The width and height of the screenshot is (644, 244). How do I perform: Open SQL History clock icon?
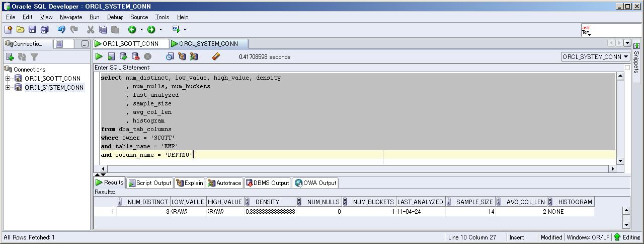170,56
